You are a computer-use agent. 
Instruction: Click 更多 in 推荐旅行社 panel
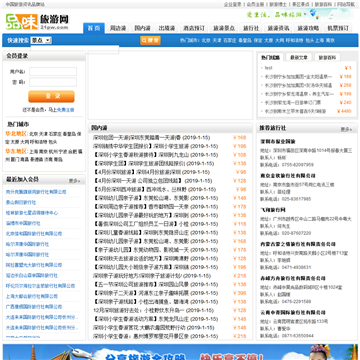pyautogui.click(x=346, y=129)
